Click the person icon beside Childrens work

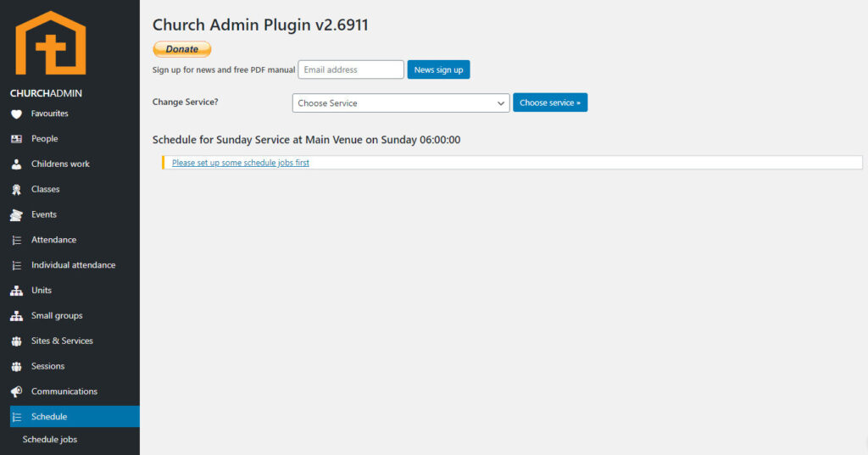[16, 164]
